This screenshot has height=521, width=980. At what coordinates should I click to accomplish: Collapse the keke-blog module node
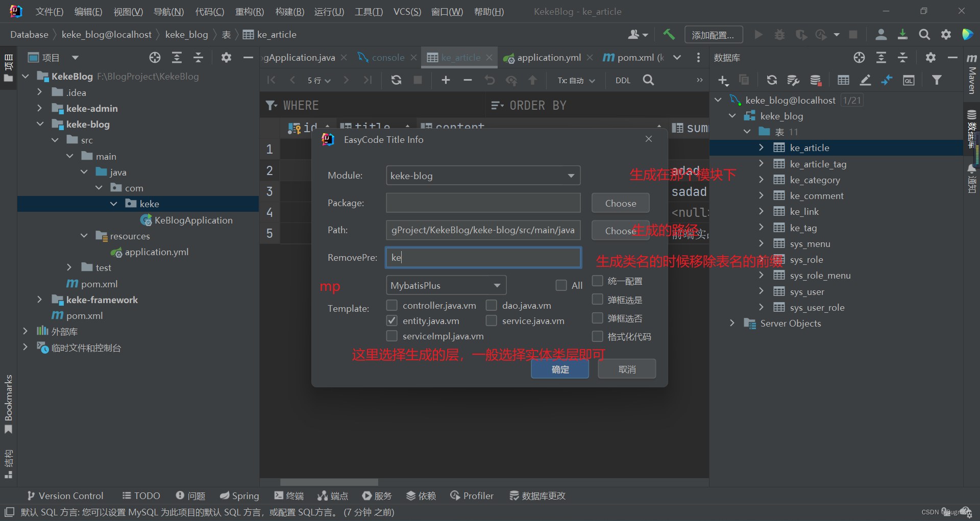40,124
